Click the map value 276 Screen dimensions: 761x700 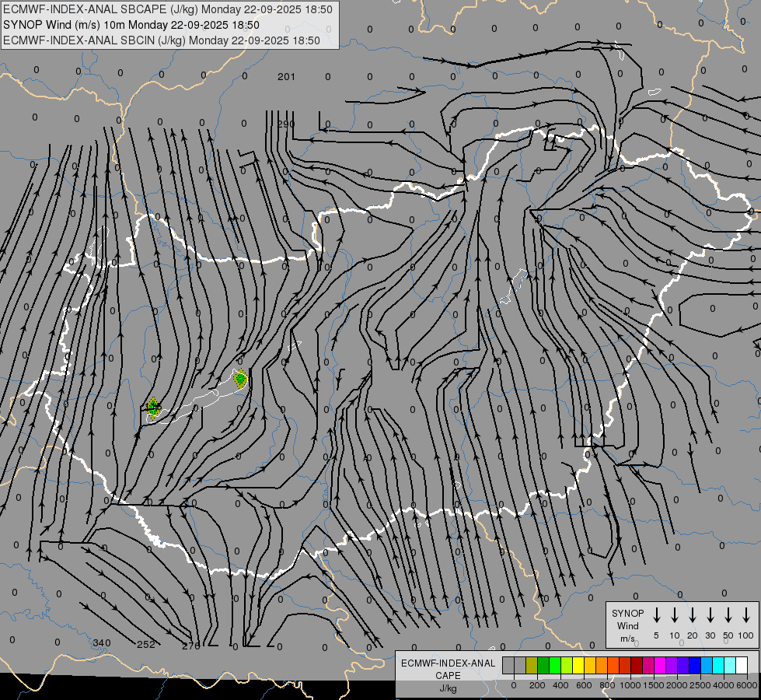tap(190, 646)
